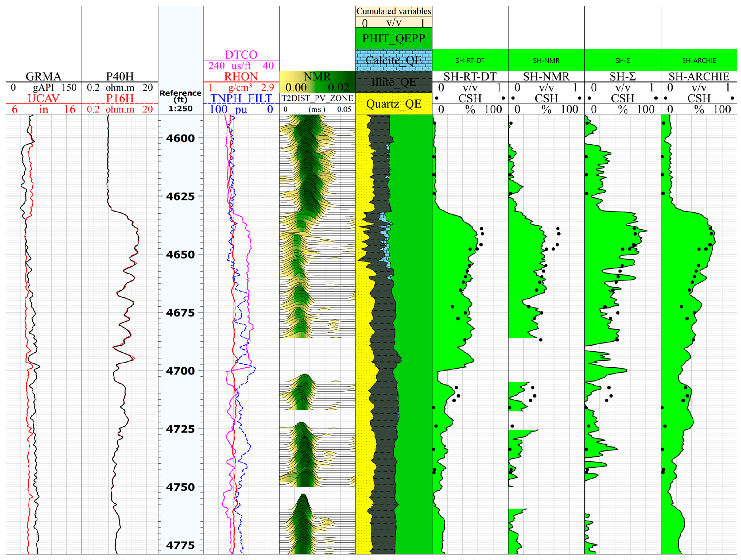Screen dimensions: 741x560
Task: Click green SH-RT-DT header bar
Action: click(470, 60)
